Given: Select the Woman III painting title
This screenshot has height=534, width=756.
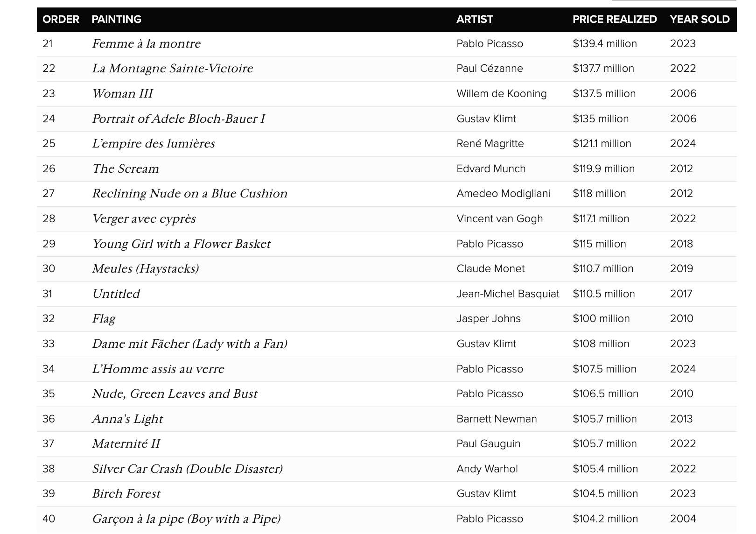Looking at the screenshot, I should tap(122, 94).
